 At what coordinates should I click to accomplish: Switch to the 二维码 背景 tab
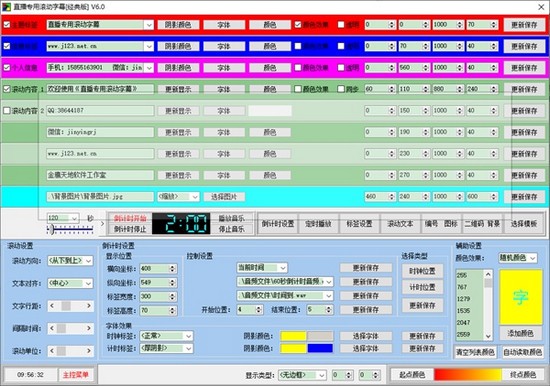(482, 224)
